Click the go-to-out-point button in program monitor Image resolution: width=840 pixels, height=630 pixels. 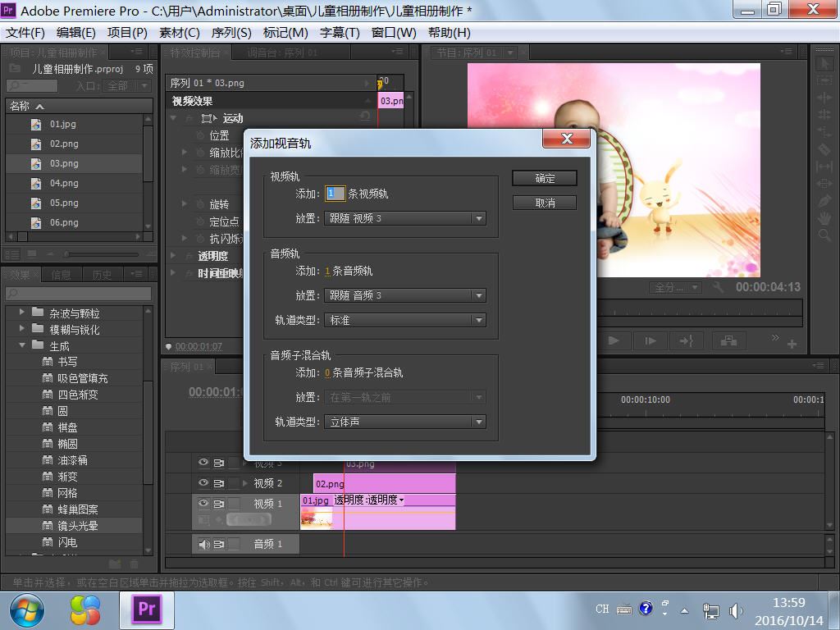[x=687, y=340]
